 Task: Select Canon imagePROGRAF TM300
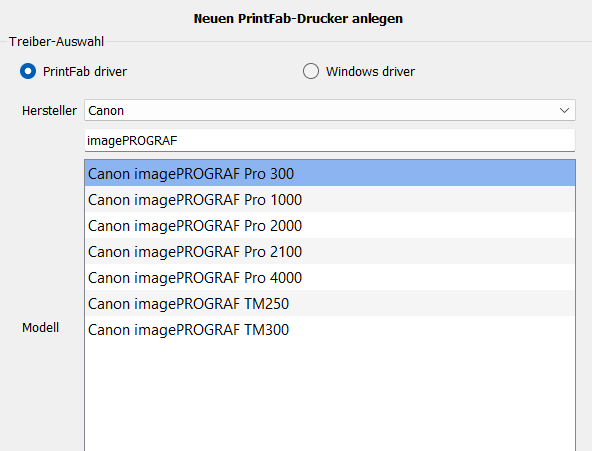[330, 329]
